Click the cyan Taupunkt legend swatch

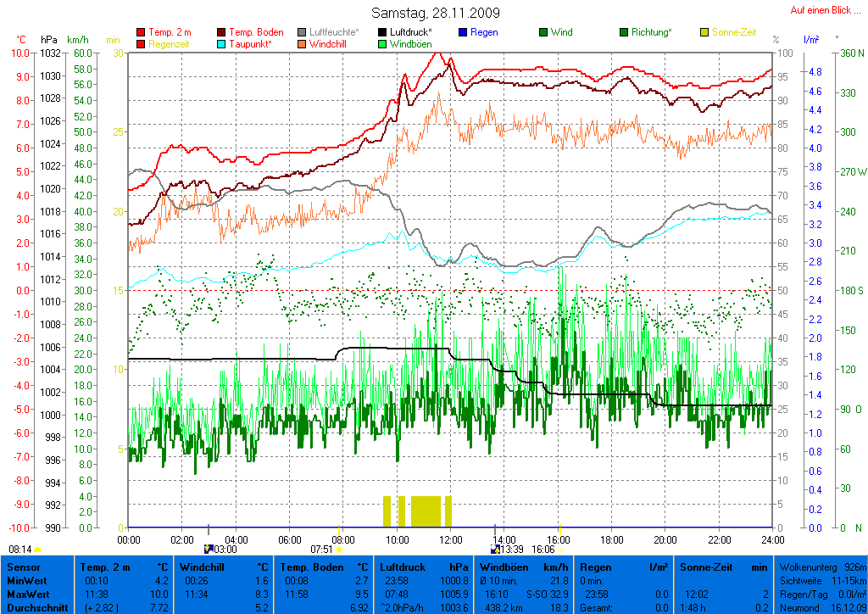click(222, 44)
